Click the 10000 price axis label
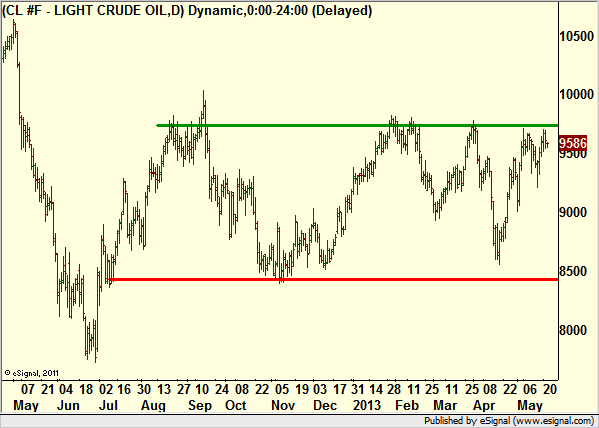599x428 pixels. point(576,94)
